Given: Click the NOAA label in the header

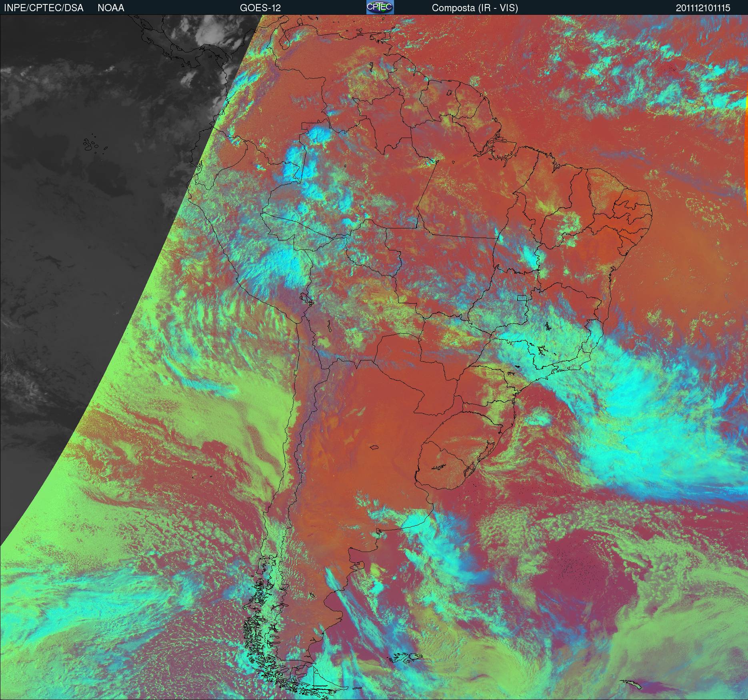Looking at the screenshot, I should pos(111,8).
